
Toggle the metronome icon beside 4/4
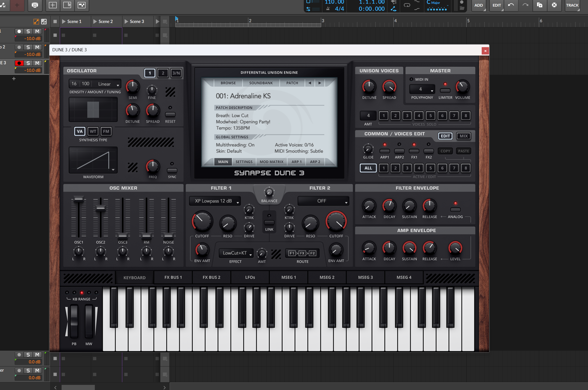pyautogui.click(x=328, y=9)
